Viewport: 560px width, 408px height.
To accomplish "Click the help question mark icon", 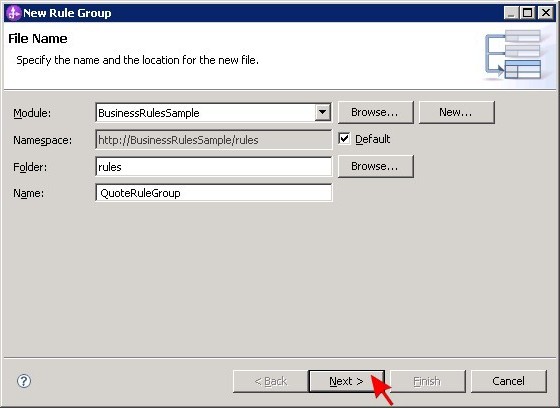I will [24, 381].
